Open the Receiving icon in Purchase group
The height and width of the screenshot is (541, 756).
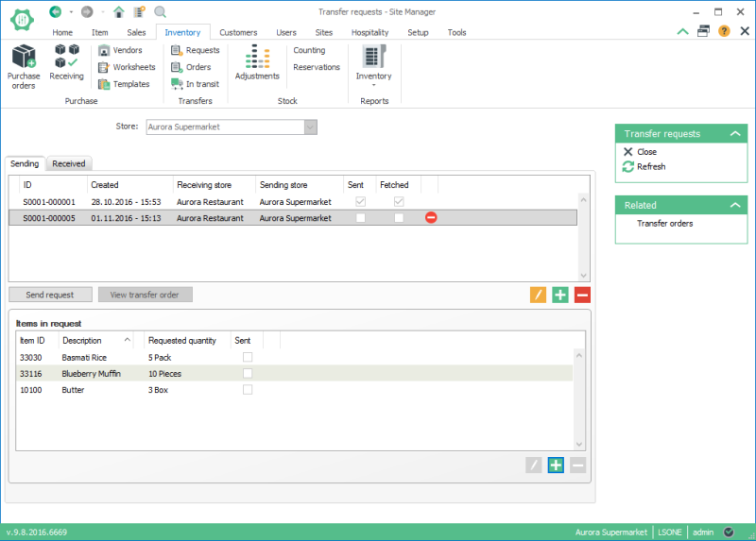pos(66,62)
